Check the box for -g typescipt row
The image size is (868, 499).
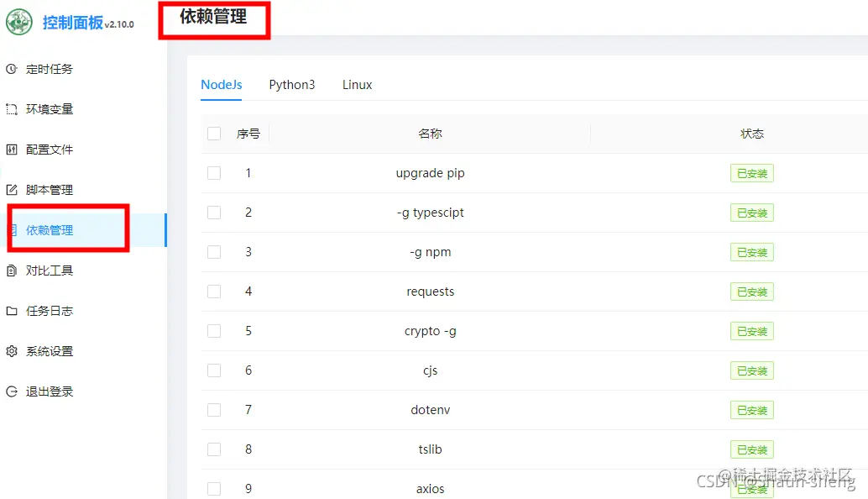point(214,213)
